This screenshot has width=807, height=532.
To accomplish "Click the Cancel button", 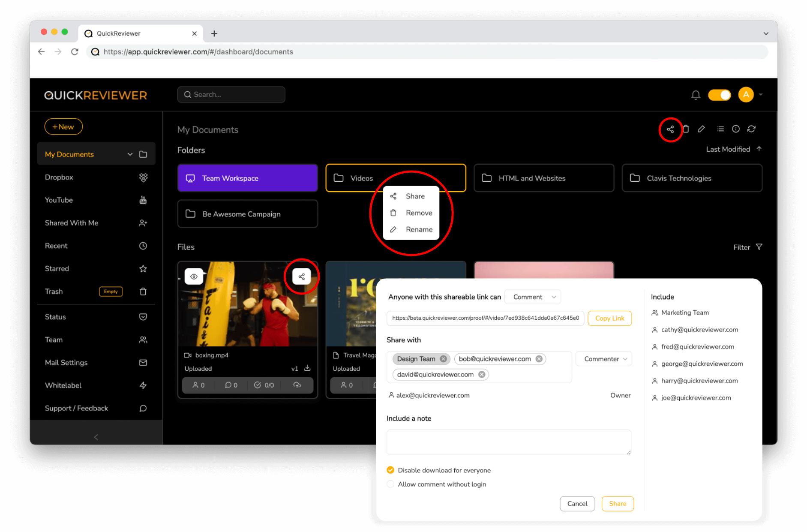I will pos(577,504).
